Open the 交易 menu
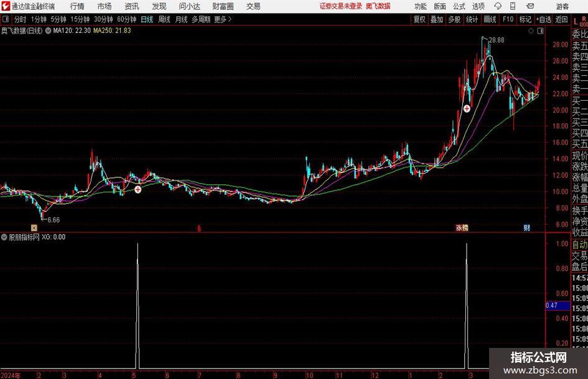Screen dimensions: 588x379 click(253, 6)
